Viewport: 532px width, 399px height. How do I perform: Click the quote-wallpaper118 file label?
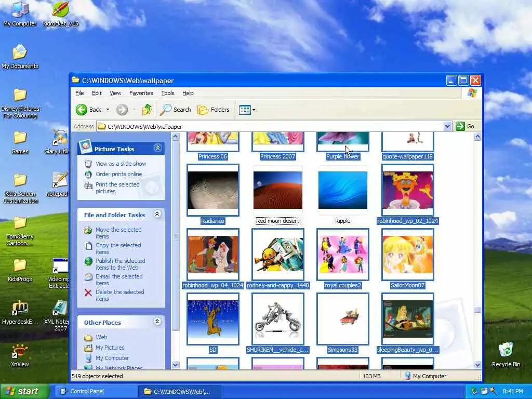coord(407,156)
